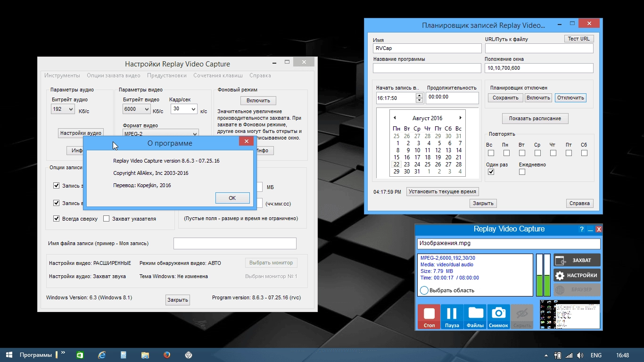Click Показать расписание button
The height and width of the screenshot is (362, 644).
tap(535, 119)
